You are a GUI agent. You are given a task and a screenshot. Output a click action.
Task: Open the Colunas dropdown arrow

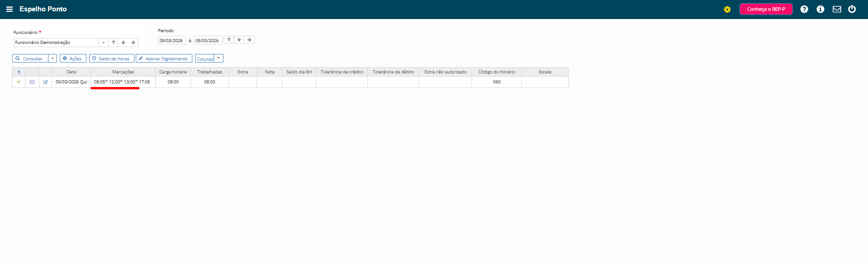(x=219, y=58)
